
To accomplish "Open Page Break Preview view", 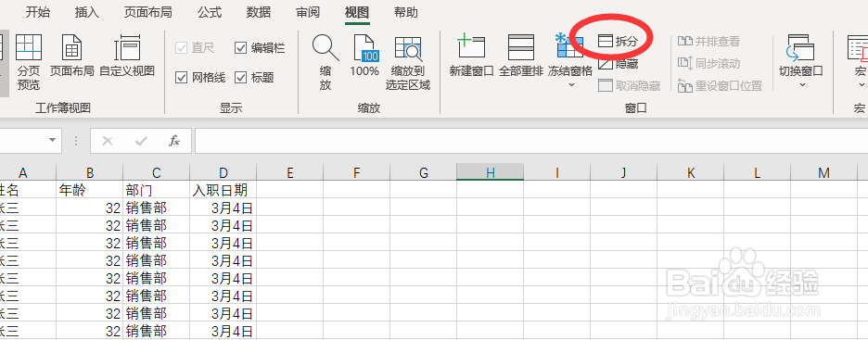I will 28,61.
